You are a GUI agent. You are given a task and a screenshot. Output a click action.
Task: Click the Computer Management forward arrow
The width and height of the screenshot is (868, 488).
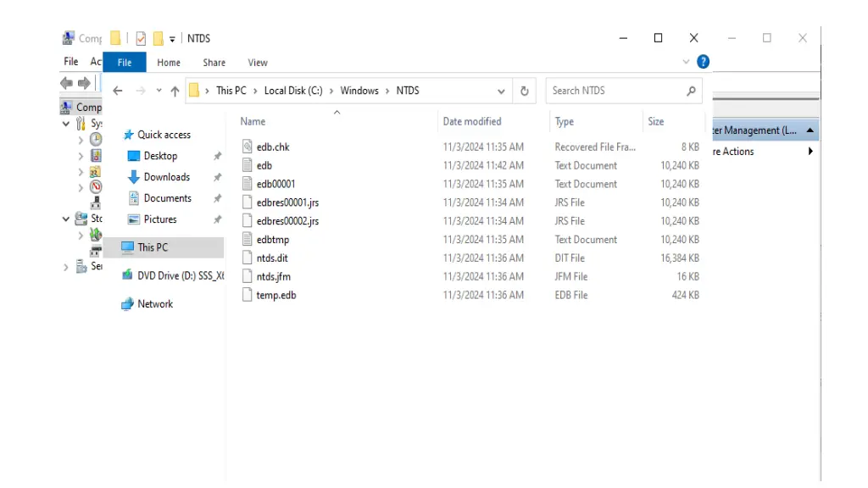click(84, 83)
